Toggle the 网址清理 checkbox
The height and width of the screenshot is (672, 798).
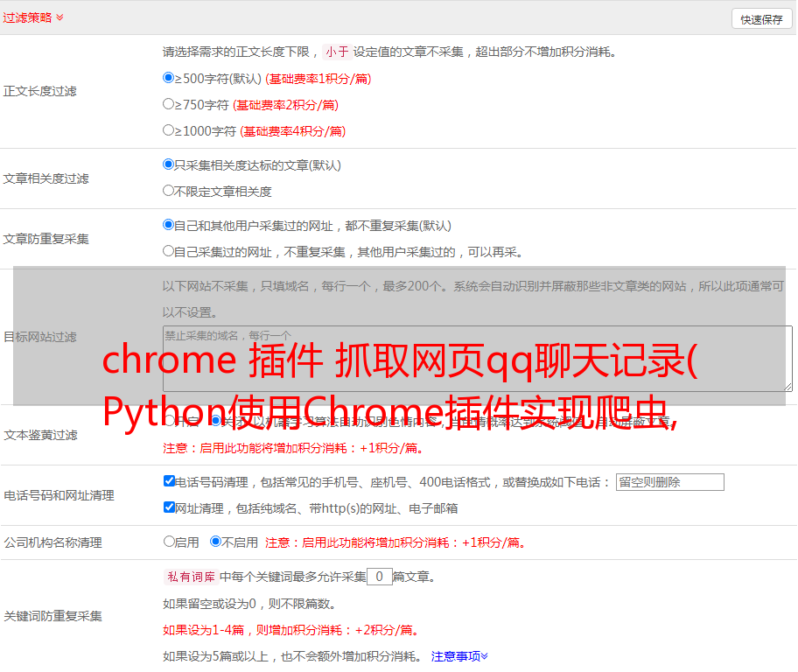point(169,507)
